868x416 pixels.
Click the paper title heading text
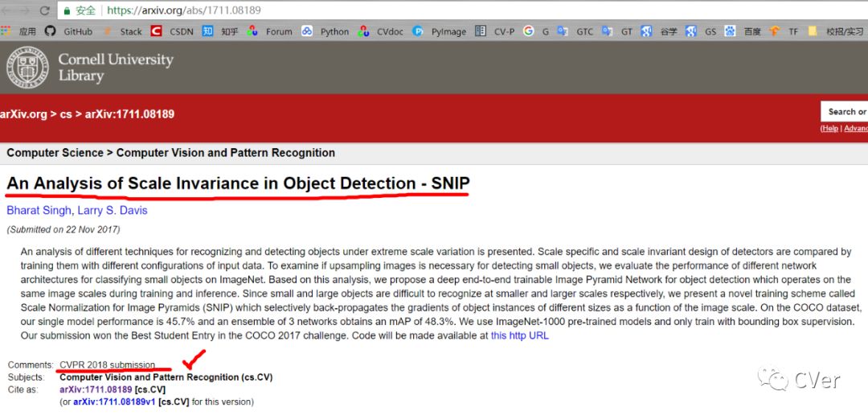pos(238,184)
